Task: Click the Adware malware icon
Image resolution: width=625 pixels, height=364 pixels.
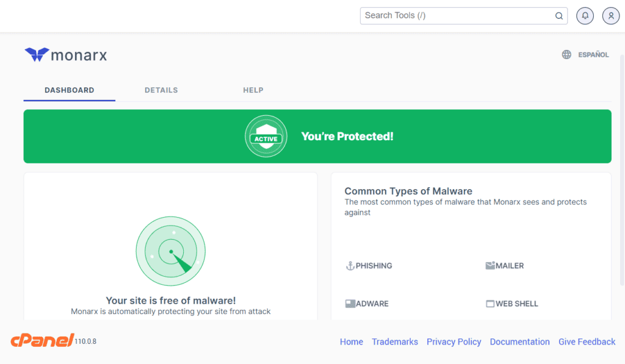Action: [350, 303]
